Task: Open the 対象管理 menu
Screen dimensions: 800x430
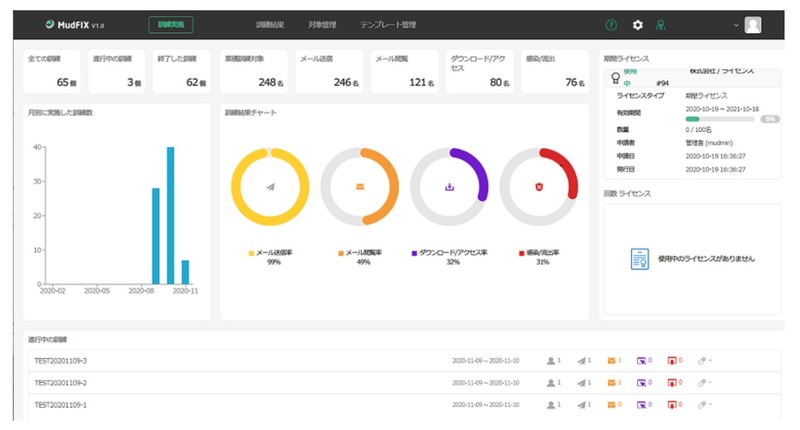Action: 324,24
